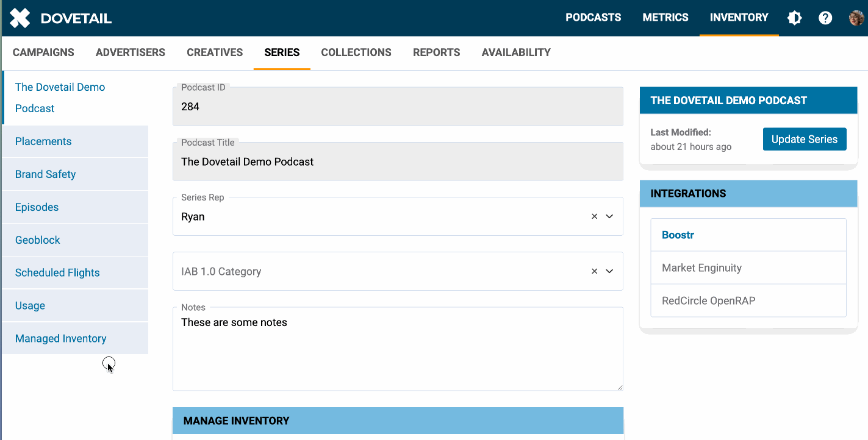
Task: Open Brand Safety in the sidebar
Action: coord(75,174)
